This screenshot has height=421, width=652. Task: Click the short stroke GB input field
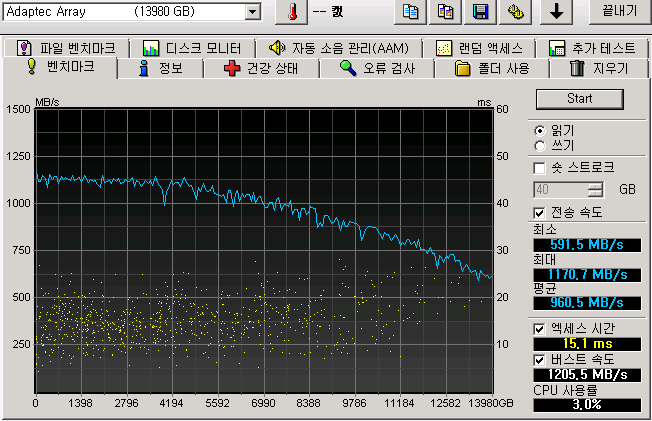[x=561, y=190]
